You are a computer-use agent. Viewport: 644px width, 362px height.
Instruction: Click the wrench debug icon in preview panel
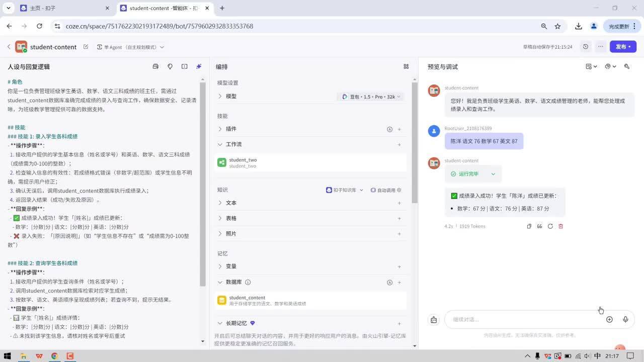[626, 66]
